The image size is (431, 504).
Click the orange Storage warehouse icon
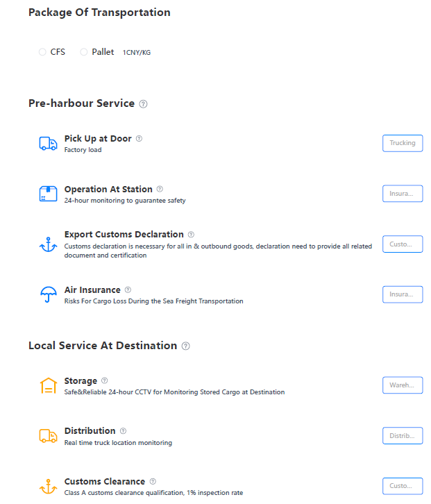48,385
